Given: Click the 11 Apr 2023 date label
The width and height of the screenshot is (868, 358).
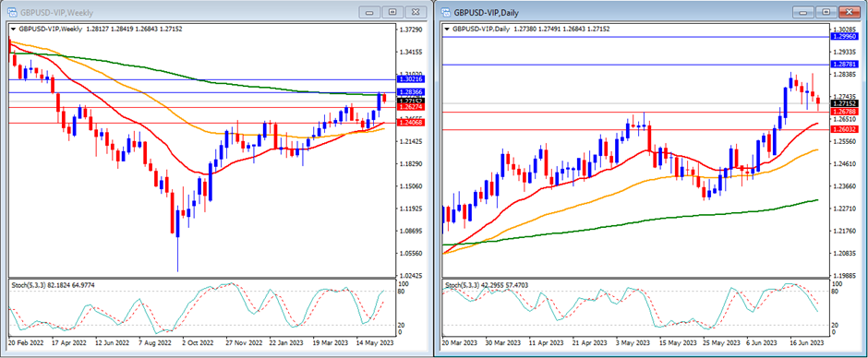Looking at the screenshot, I should (547, 343).
